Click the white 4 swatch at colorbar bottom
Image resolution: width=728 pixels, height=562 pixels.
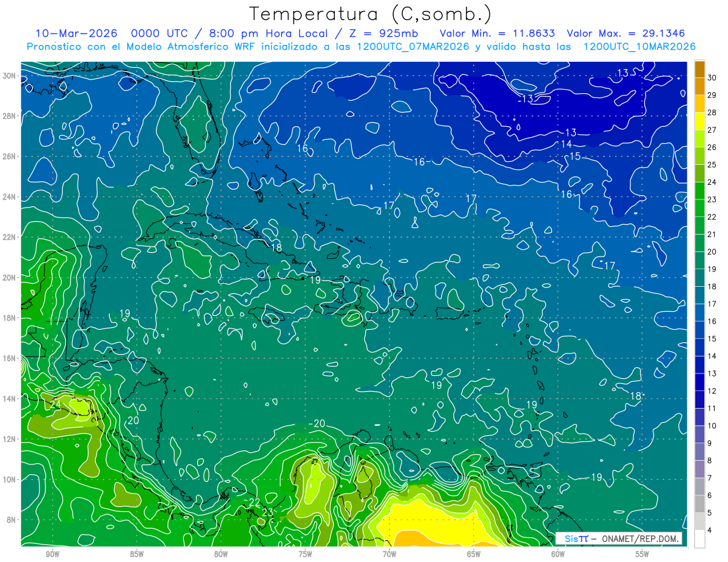pyautogui.click(x=699, y=539)
